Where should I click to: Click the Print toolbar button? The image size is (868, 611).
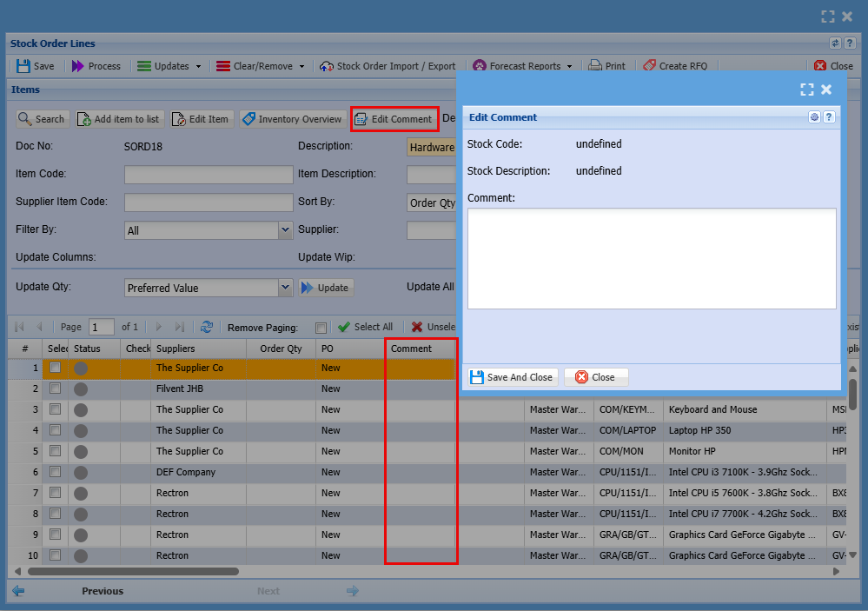click(607, 66)
